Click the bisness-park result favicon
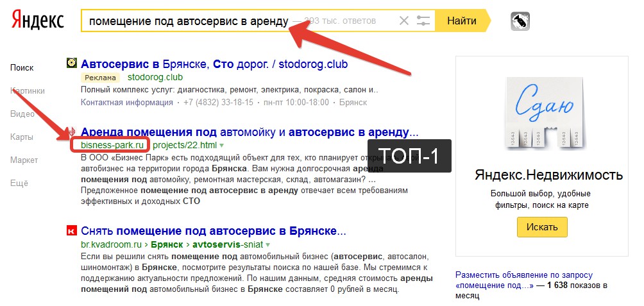Screen dimensions: 644x306 point(71,132)
